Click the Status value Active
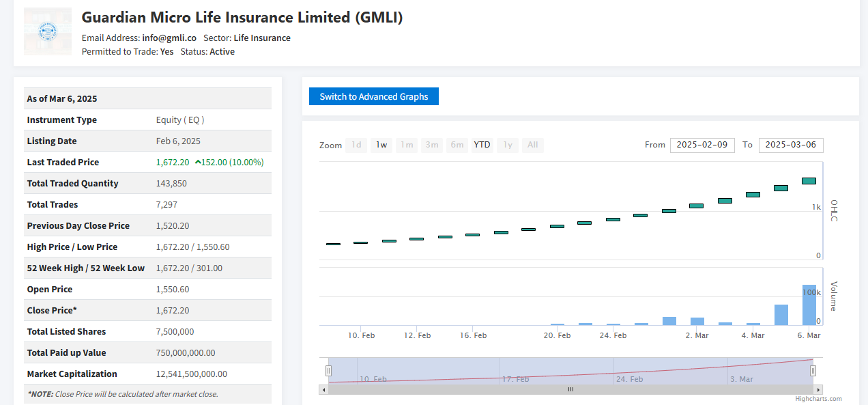Viewport: 868px width, 405px height. click(x=222, y=52)
